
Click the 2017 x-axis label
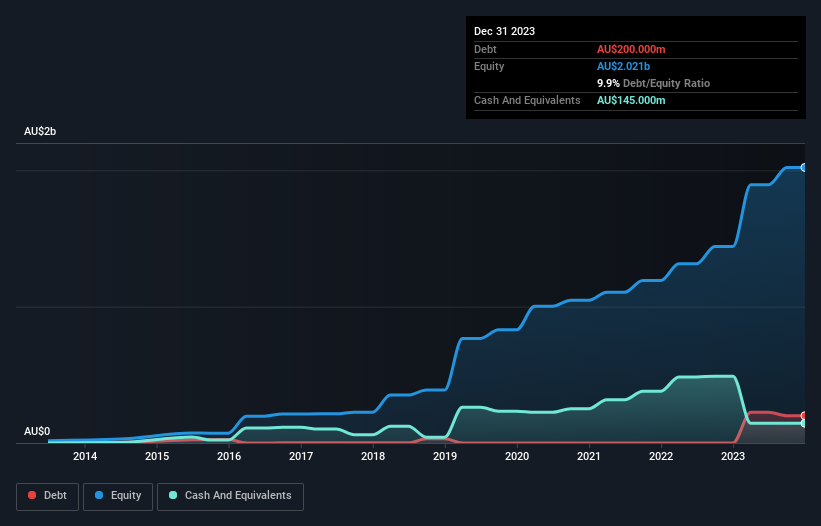click(x=301, y=456)
